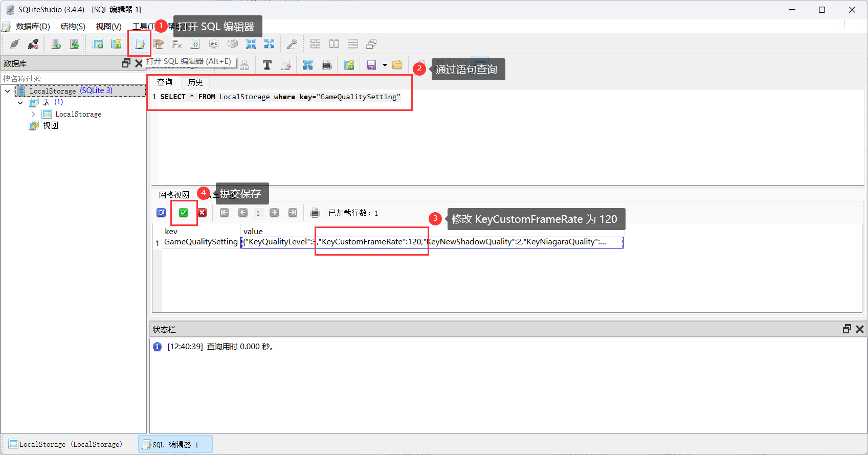Close the 数据库 panel
The image size is (868, 455).
(x=139, y=63)
